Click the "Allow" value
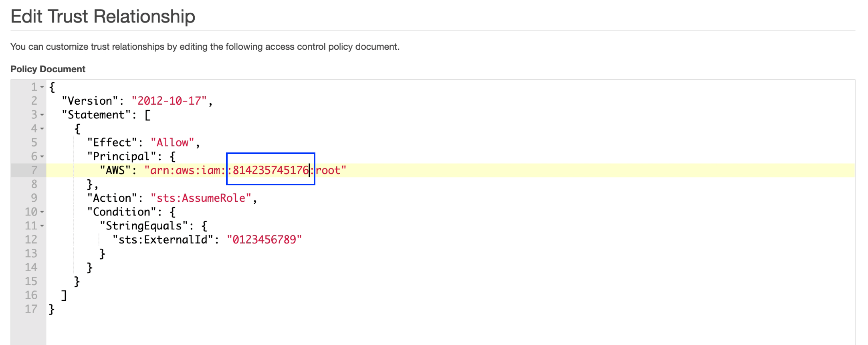868x345 pixels. tap(172, 142)
